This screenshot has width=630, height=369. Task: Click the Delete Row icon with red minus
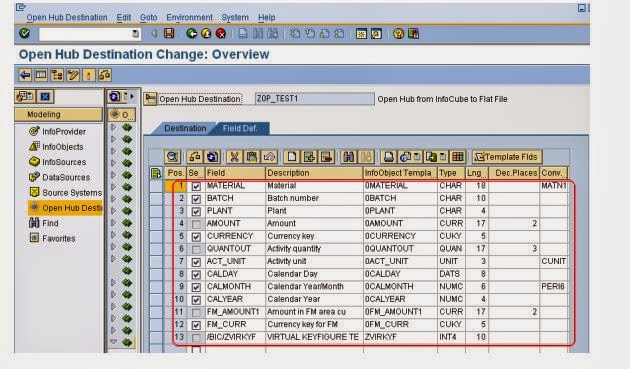pos(327,157)
